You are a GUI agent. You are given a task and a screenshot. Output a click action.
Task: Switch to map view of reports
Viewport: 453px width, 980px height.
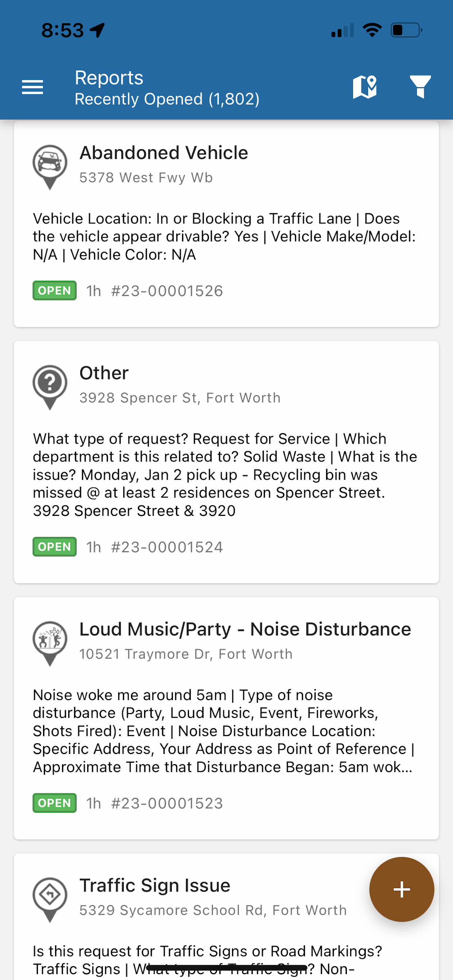(365, 87)
